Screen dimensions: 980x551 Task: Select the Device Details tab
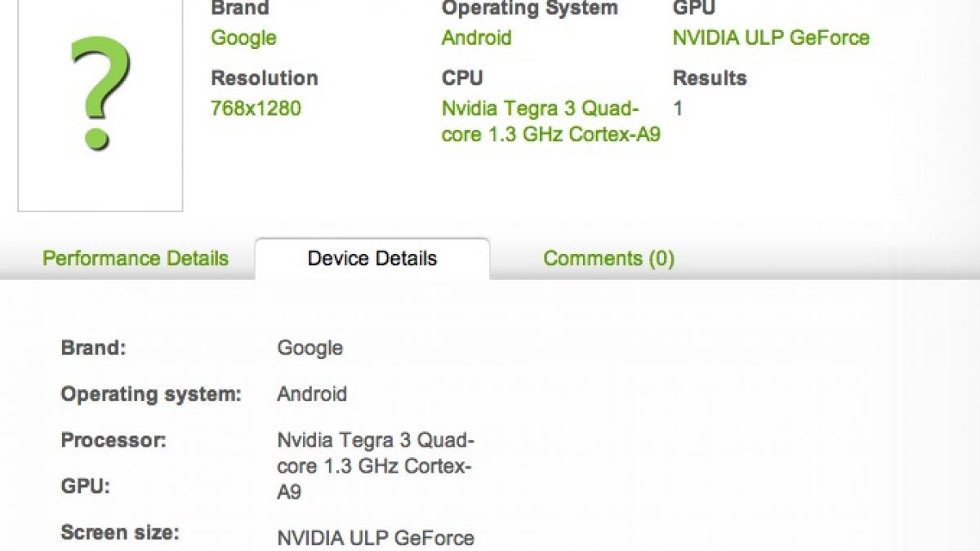coord(372,259)
